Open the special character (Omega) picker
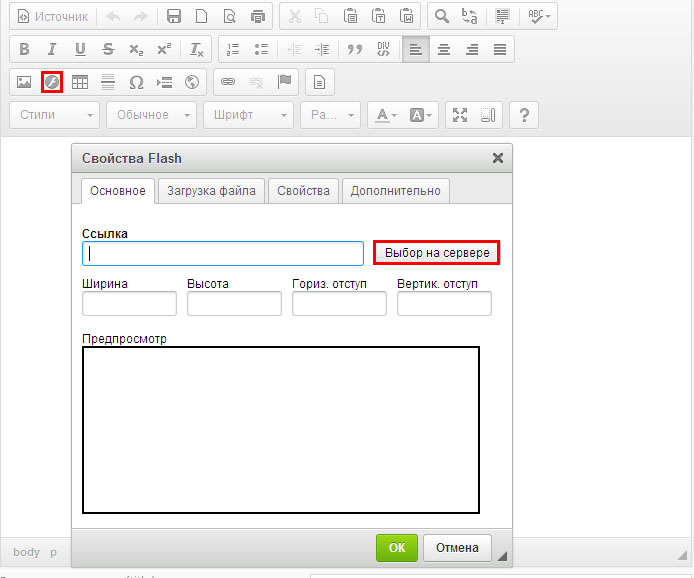This screenshot has width=694, height=578. [137, 82]
